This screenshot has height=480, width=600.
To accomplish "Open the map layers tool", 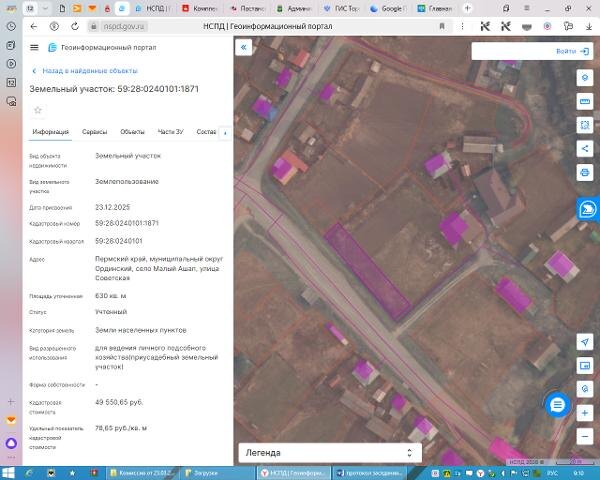I will click(585, 78).
